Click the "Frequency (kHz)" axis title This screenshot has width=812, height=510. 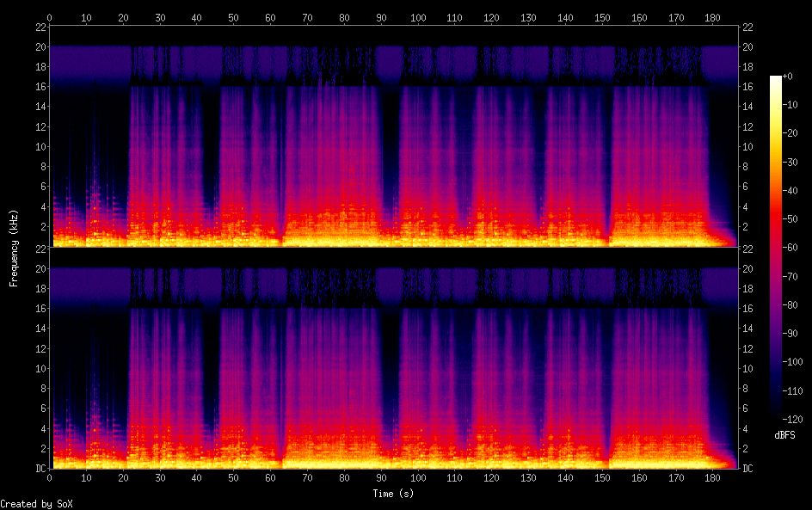pos(14,248)
